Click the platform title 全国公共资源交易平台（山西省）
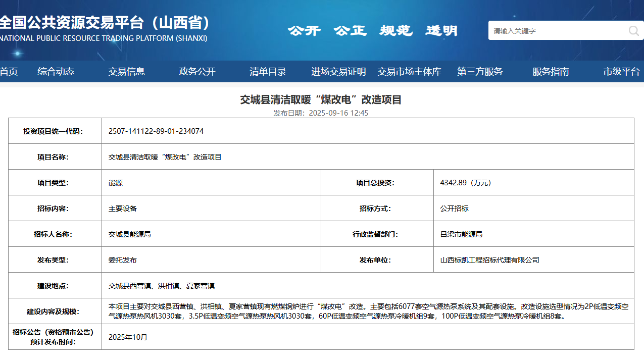The image size is (644, 363). 105,23
